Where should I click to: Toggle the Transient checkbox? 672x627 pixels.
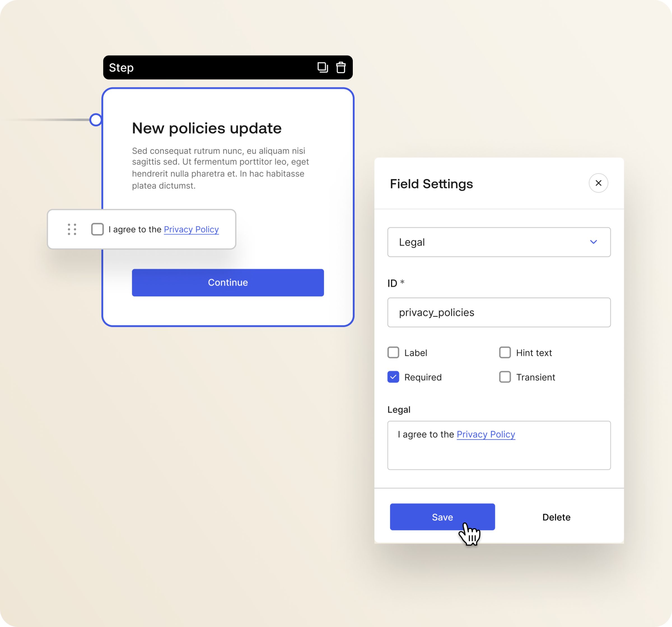pyautogui.click(x=505, y=377)
